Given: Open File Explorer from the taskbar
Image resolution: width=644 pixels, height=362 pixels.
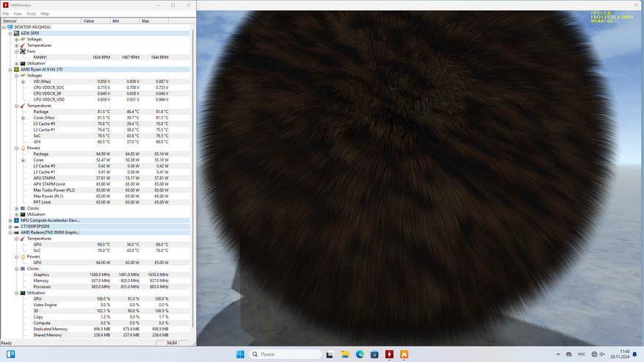Looking at the screenshot, I should pos(344,355).
